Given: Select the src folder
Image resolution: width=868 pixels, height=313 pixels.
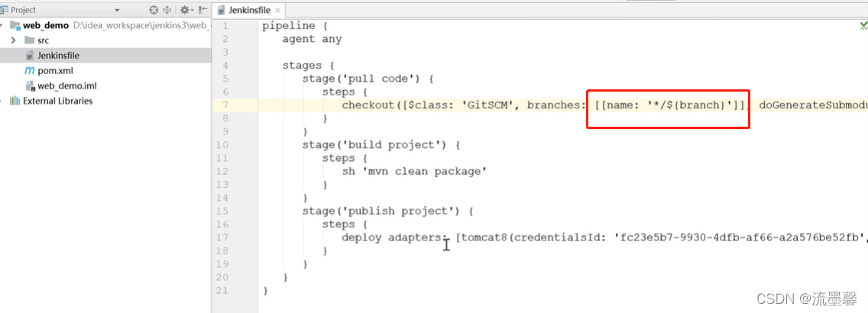Looking at the screenshot, I should 44,40.
